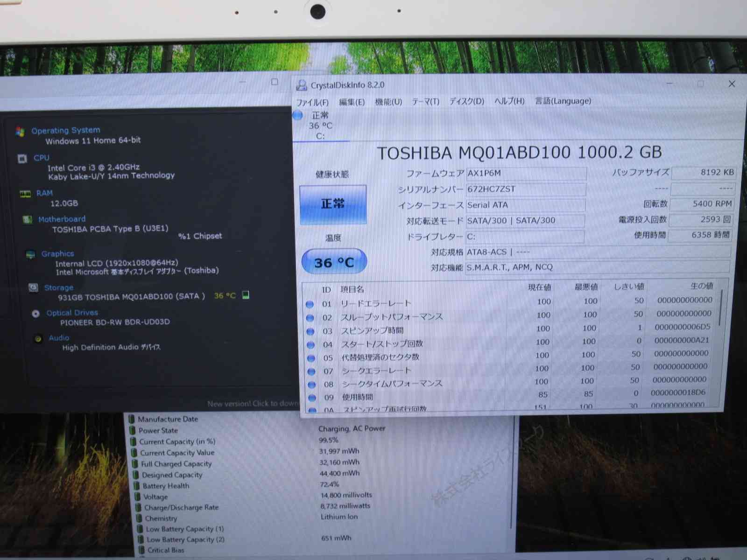
Task: Click the Operating System icon in Speccy
Action: [x=20, y=132]
